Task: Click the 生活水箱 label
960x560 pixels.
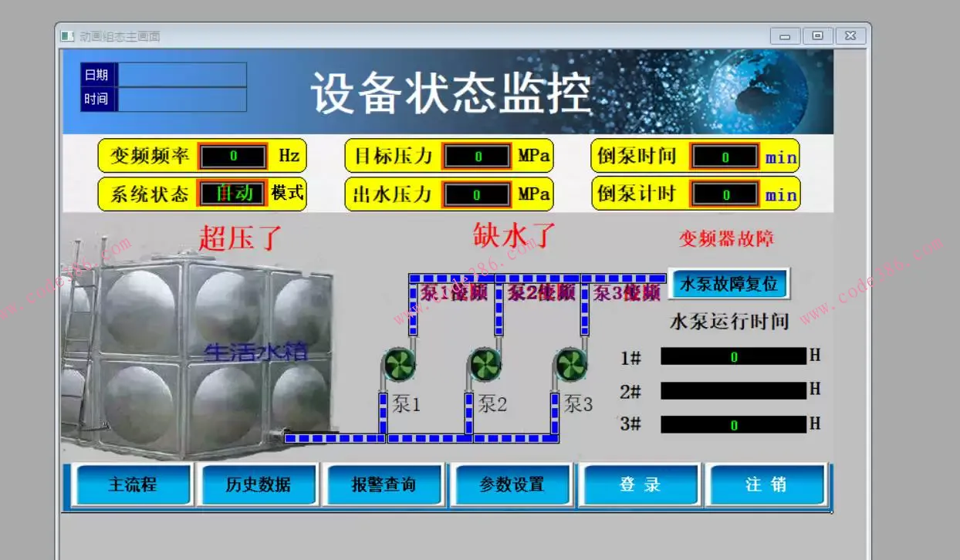Action: click(x=256, y=353)
